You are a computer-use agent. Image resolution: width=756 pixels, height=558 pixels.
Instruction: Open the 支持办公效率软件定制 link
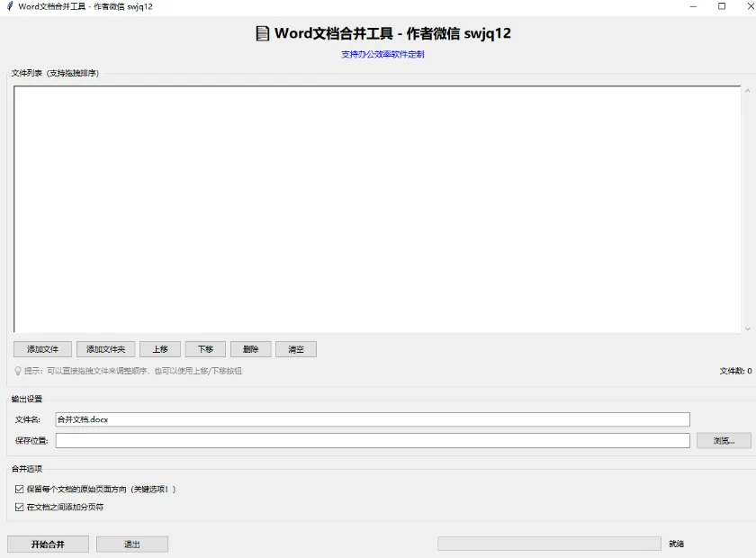(x=382, y=55)
